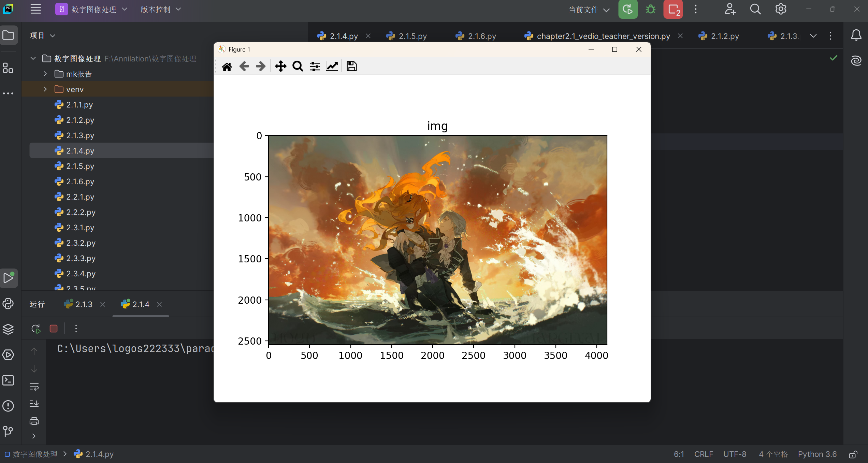Switch to the 2.1.5.py editor tab
The height and width of the screenshot is (463, 868).
[413, 36]
